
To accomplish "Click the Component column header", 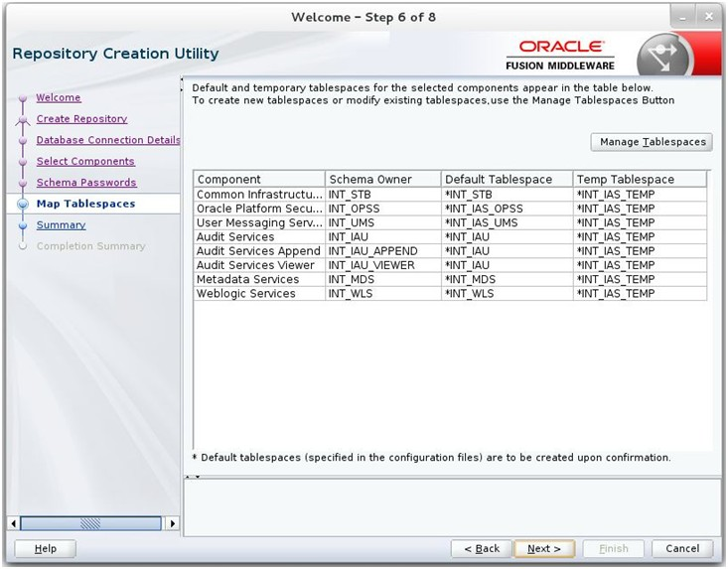I will (x=259, y=179).
